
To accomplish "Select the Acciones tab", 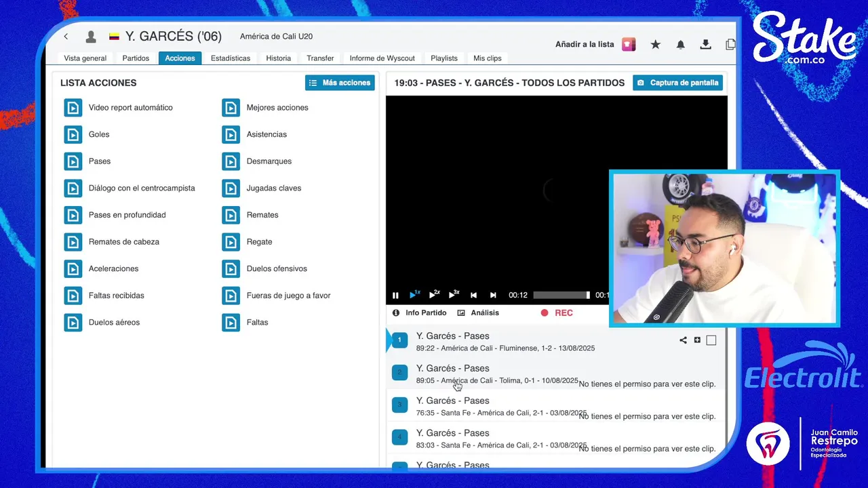I will [180, 58].
